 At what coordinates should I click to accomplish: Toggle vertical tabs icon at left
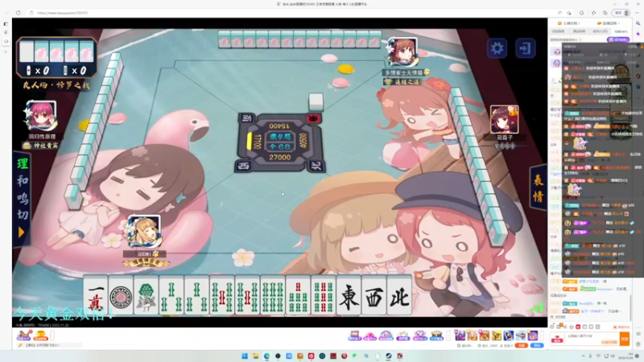click(6, 24)
